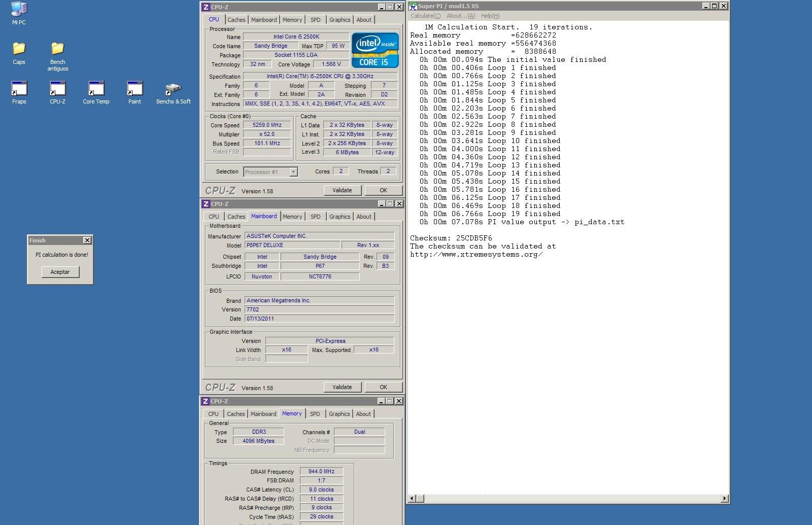Click Mainboard CPU-Z window Z icon
This screenshot has width=812, height=525.
(x=206, y=203)
